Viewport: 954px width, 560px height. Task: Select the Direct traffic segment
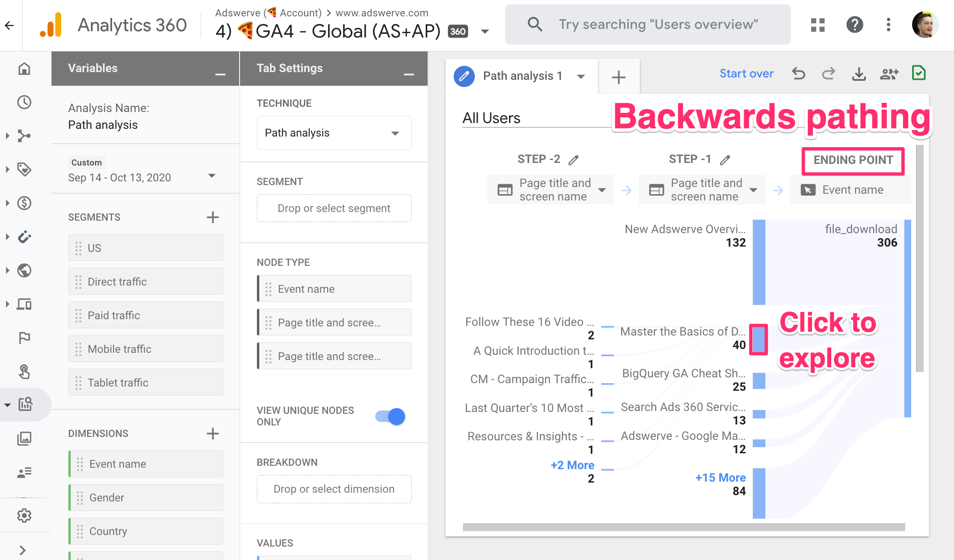145,282
